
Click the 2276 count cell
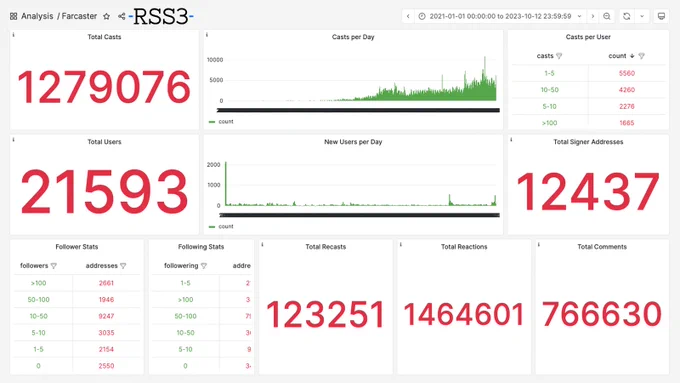pyautogui.click(x=627, y=106)
